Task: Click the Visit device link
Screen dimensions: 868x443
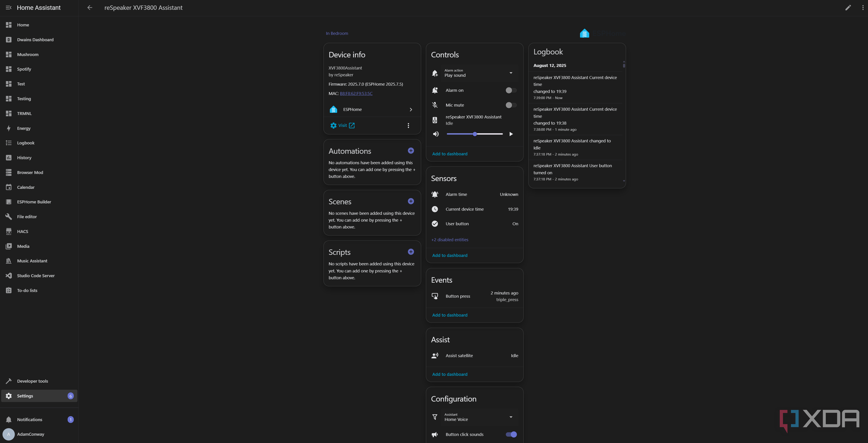Action: (x=343, y=125)
